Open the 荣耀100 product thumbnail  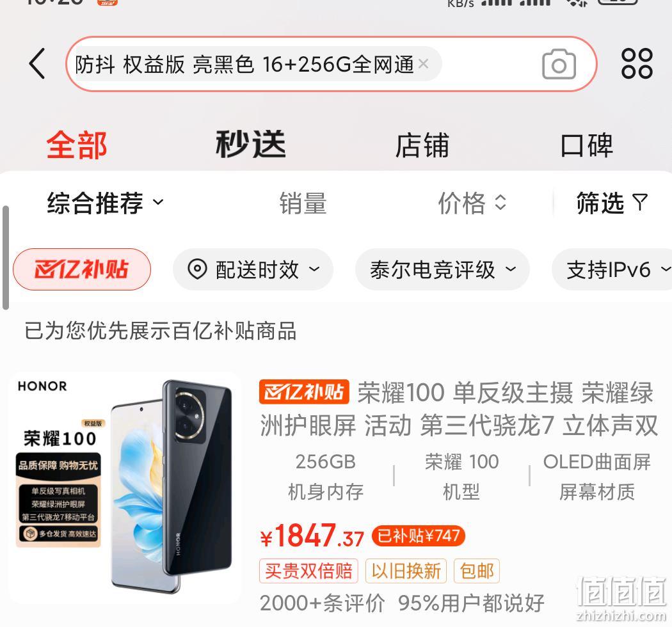tap(125, 488)
